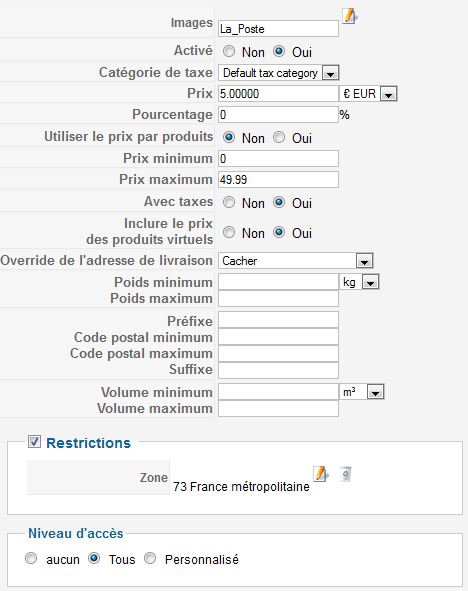The image size is (468, 591).
Task: Click the Code postal minimum field
Action: tap(278, 337)
